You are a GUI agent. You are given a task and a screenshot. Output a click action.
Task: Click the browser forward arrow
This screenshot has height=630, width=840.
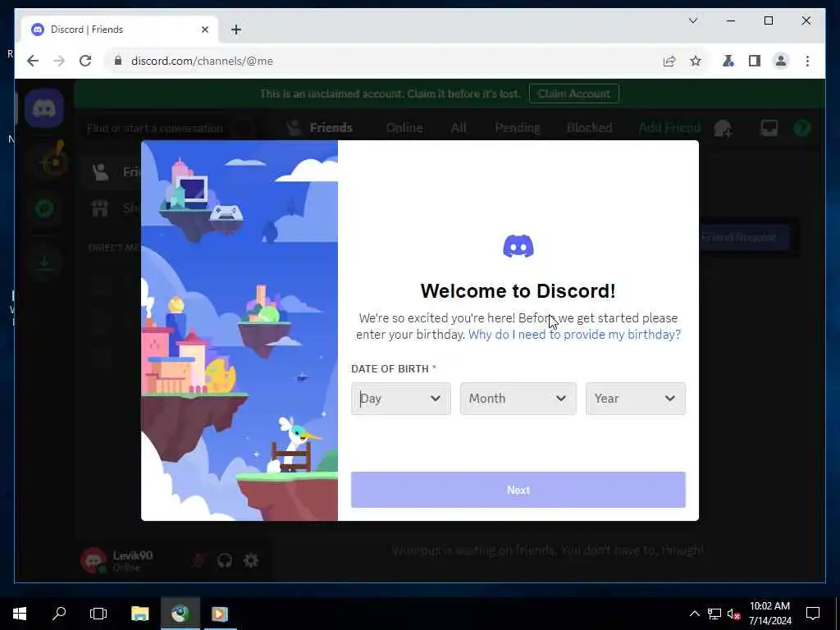[59, 61]
